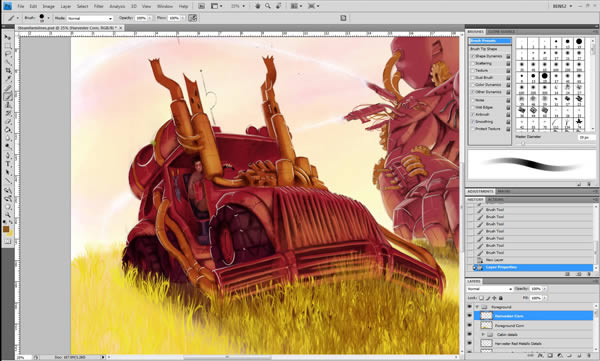
Task: Lock image pixels with brush lock icon
Action: point(488,298)
